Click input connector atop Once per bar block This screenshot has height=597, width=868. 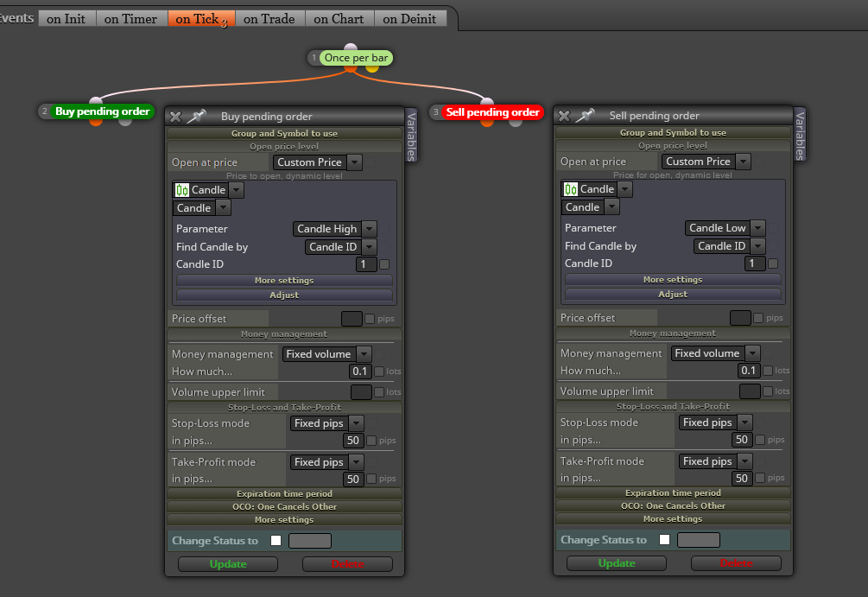click(x=351, y=47)
